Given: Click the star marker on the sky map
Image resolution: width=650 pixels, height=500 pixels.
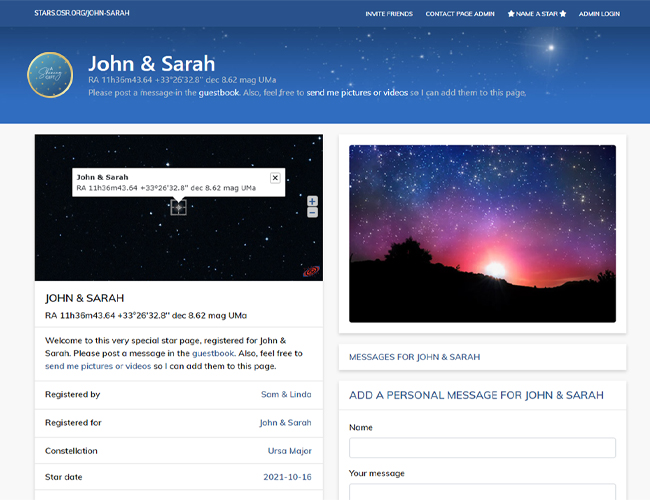Looking at the screenshot, I should coord(178,207).
